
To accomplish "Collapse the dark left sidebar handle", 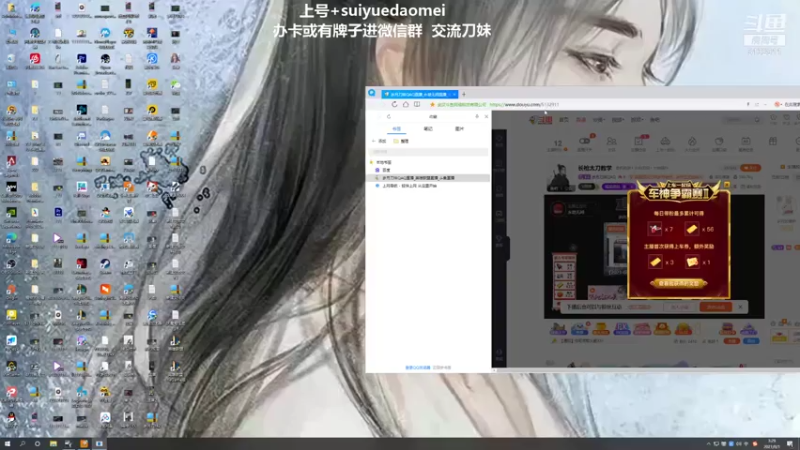I will click(508, 249).
